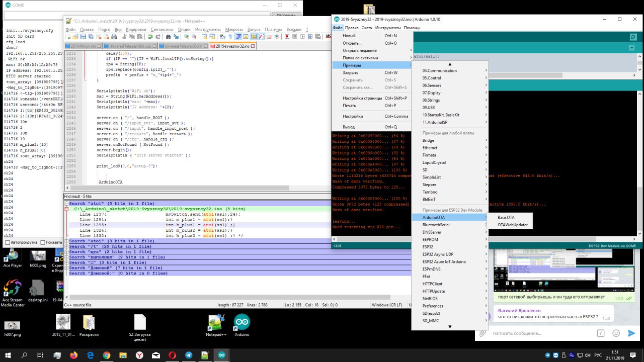Expand the Search "/t" results node

67,246
